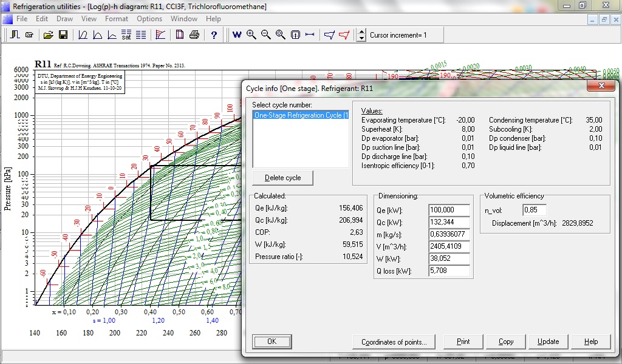The height and width of the screenshot is (364, 622).
Task: Click the printer icon in toolbar
Action: [x=194, y=35]
